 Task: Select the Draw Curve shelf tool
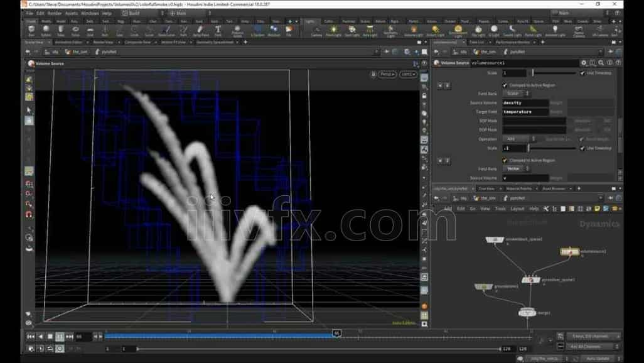tap(166, 30)
